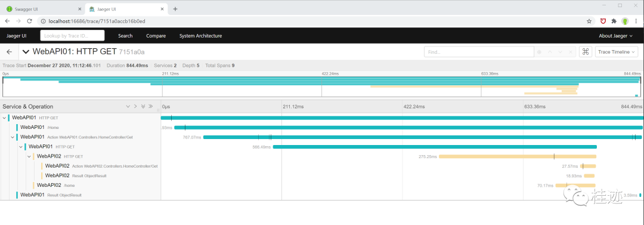Screen dimensions: 644x225
Task: Open the browser extensions puzzle icon
Action: [x=614, y=21]
